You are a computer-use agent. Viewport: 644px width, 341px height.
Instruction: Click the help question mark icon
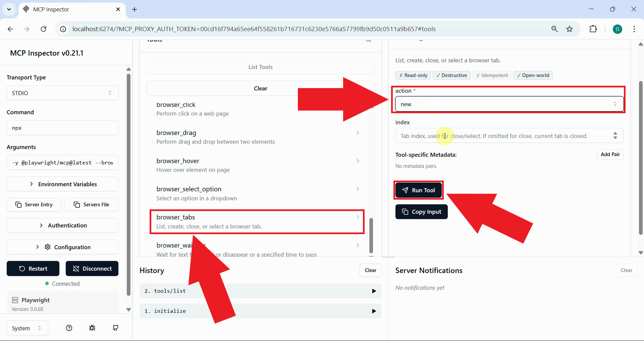click(69, 328)
